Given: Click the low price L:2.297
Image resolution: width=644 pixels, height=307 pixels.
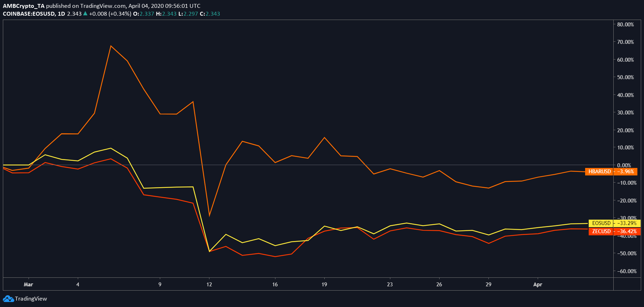Looking at the screenshot, I should coord(188,14).
